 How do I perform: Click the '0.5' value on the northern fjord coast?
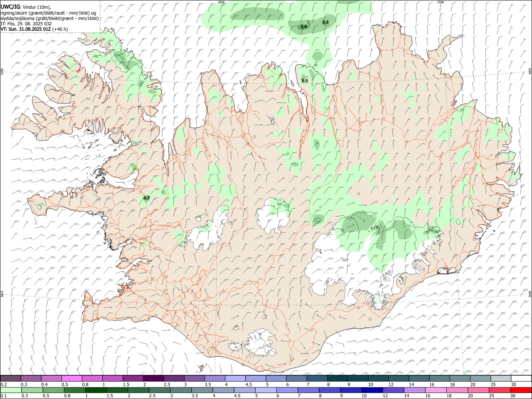305,81
